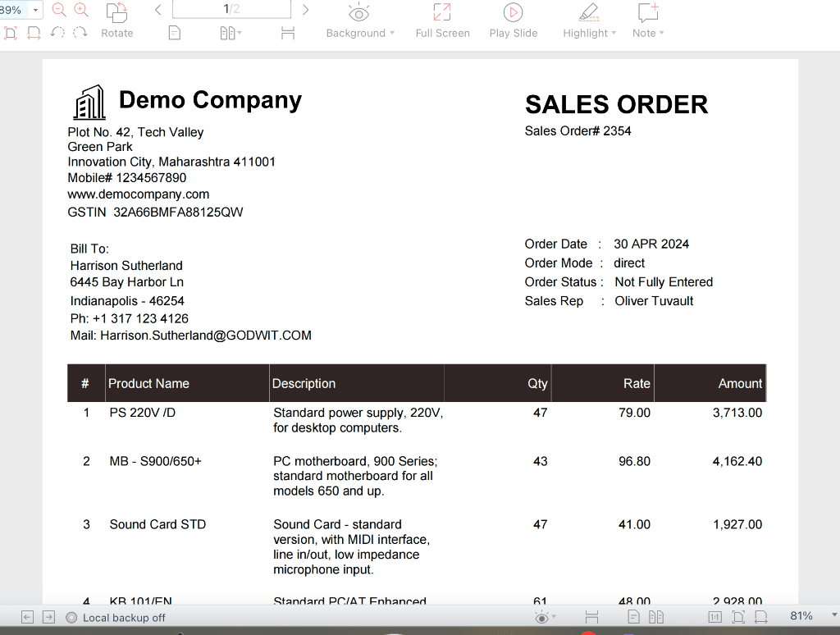
Task: Click the page number input field
Action: coord(231,9)
